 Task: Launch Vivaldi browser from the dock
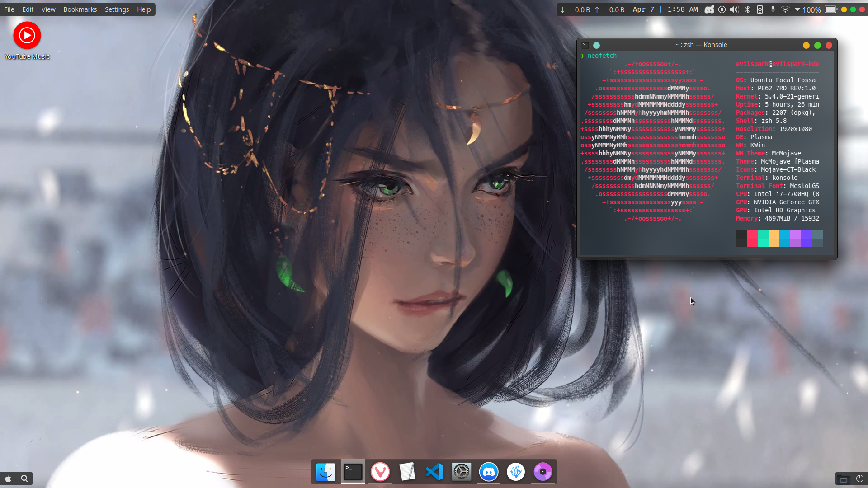pyautogui.click(x=380, y=472)
